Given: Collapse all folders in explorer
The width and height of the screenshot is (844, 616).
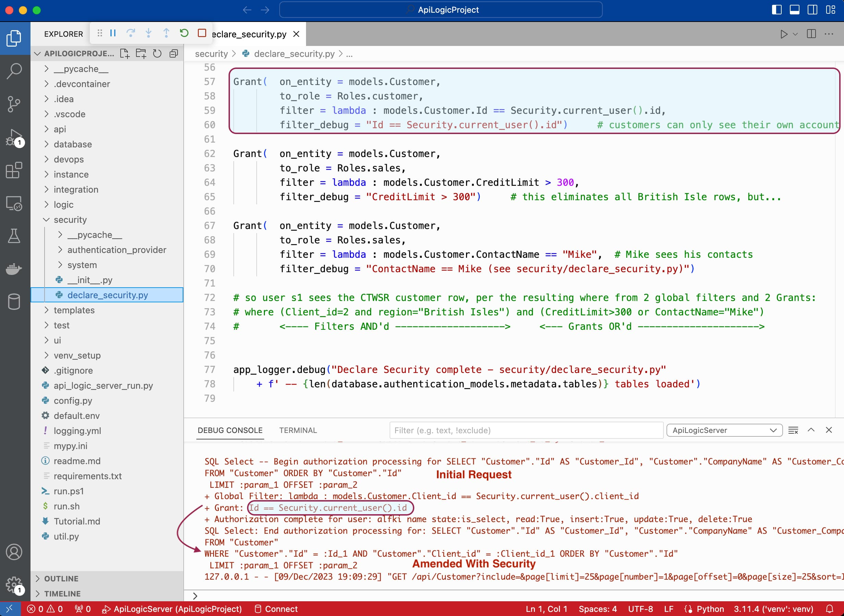Looking at the screenshot, I should point(174,54).
